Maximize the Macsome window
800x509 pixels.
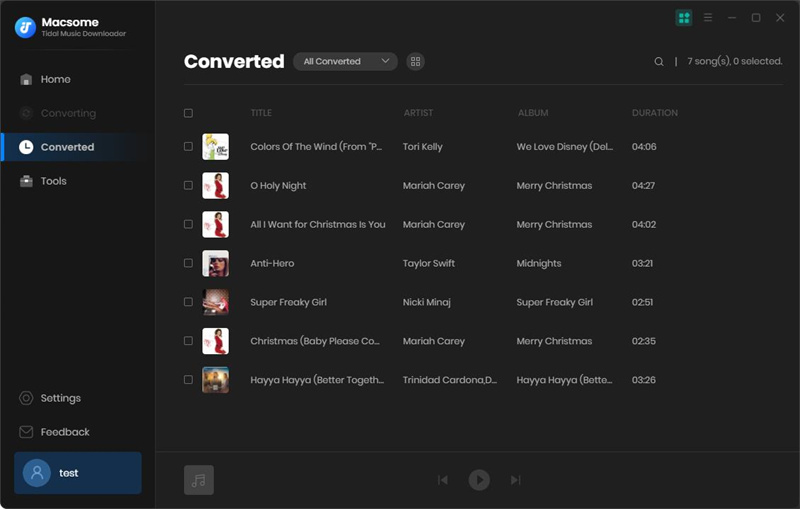click(x=756, y=18)
